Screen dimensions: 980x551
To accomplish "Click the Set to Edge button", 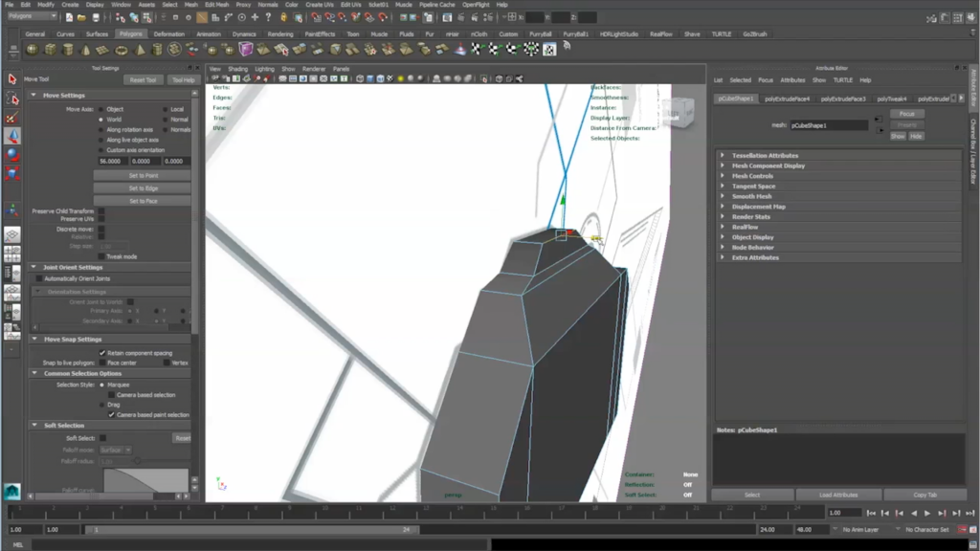I will (x=144, y=188).
